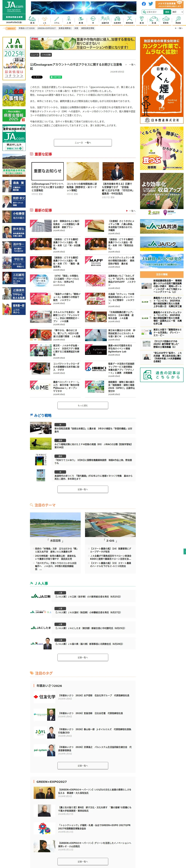186x868 pixels.
Task: Select 年頭あいさつ2026 tag in top bar
Action: (x=27, y=28)
